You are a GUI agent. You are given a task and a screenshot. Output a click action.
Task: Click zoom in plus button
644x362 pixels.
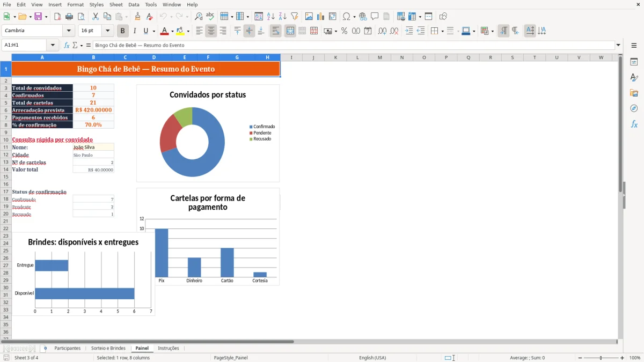pos(623,358)
